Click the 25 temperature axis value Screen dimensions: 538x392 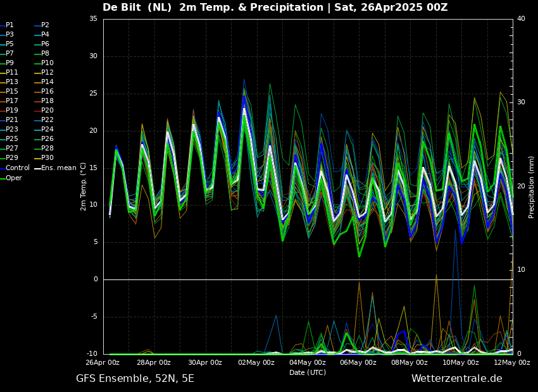(x=93, y=93)
